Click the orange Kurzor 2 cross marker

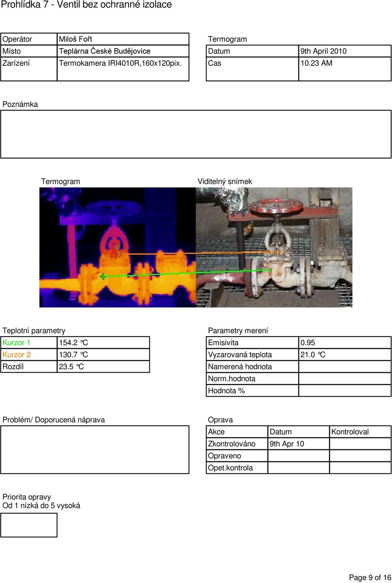(x=118, y=254)
